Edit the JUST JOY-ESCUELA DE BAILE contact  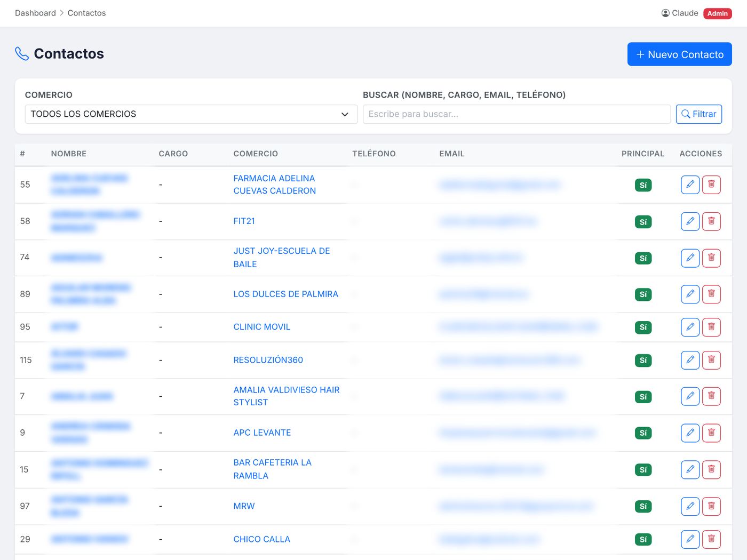coord(690,258)
